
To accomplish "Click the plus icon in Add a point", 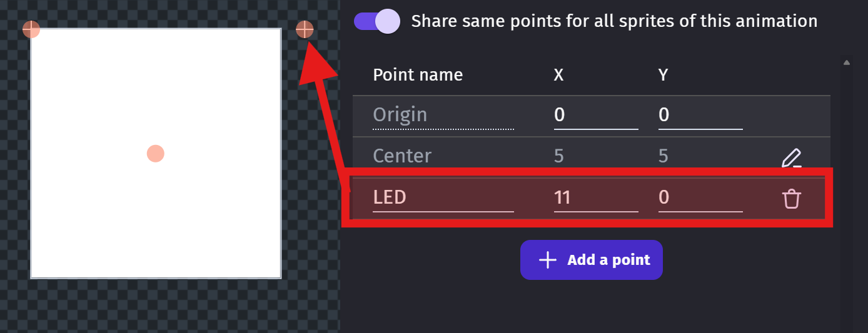I will point(548,260).
